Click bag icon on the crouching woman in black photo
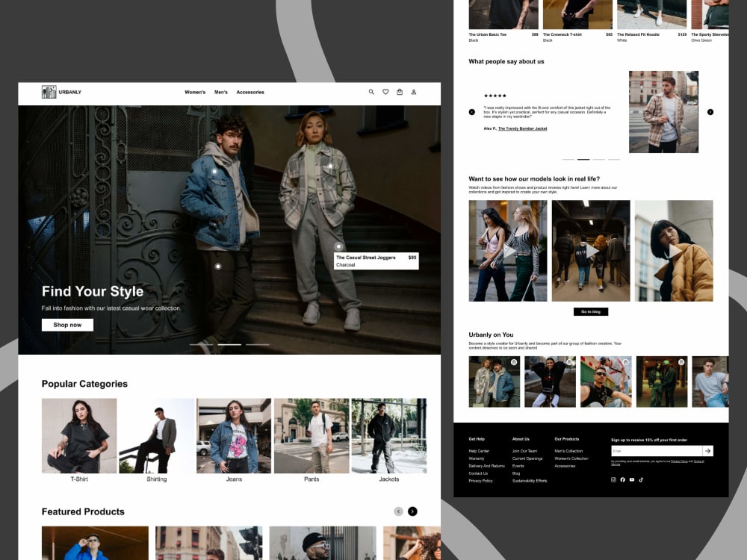 pos(569,362)
